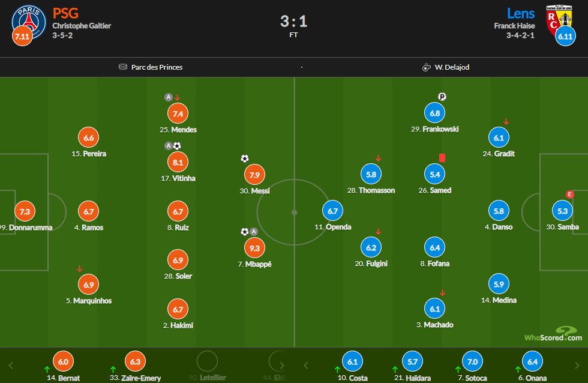Click the Lens club crest logo

point(559,19)
